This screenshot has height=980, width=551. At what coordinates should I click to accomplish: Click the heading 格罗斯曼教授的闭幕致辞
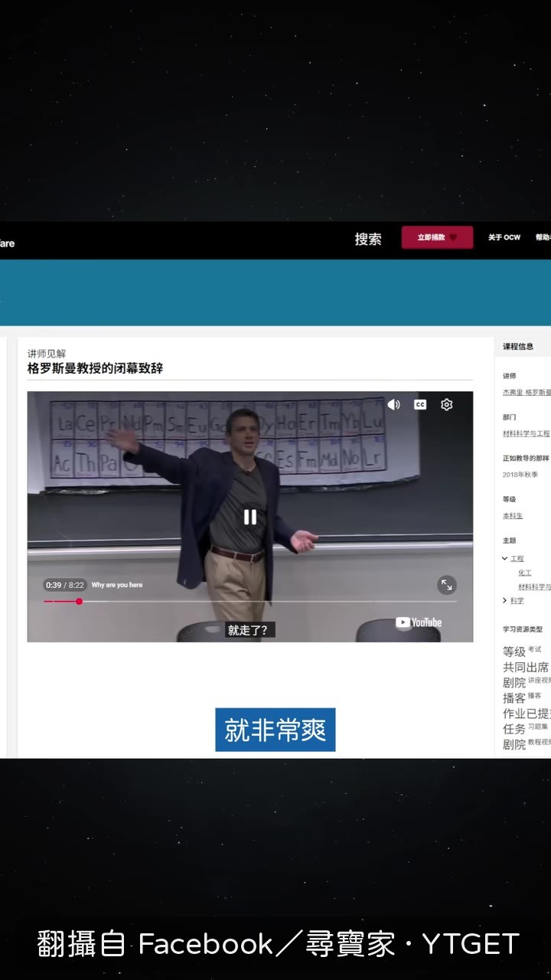(95, 368)
